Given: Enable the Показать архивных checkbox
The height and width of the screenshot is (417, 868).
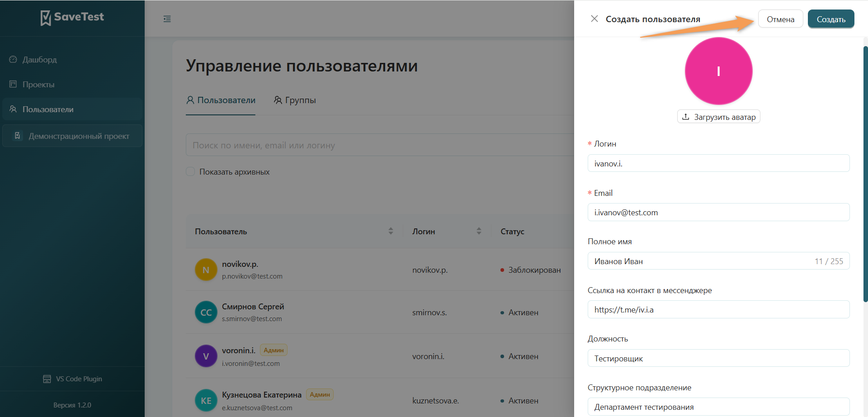Looking at the screenshot, I should [190, 171].
